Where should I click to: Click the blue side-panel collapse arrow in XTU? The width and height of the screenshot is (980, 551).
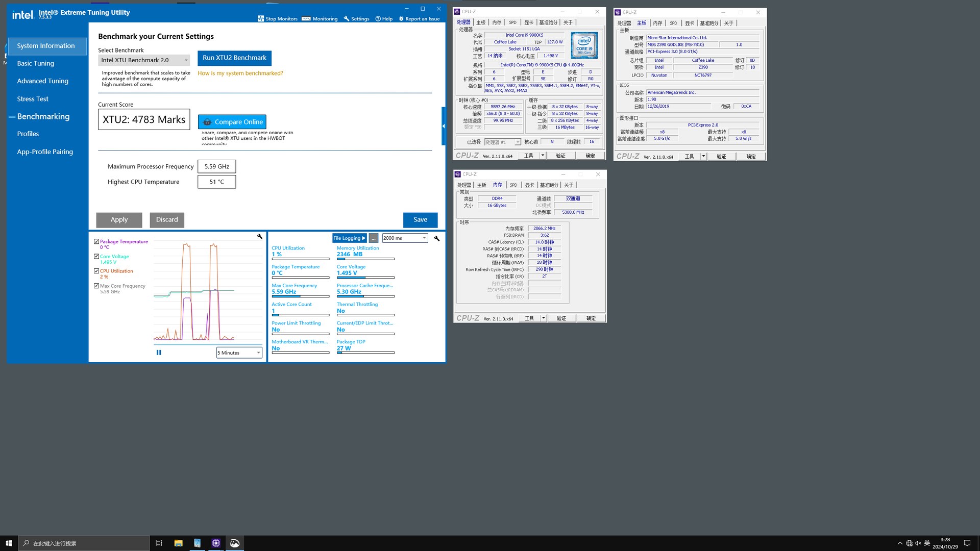click(x=444, y=126)
